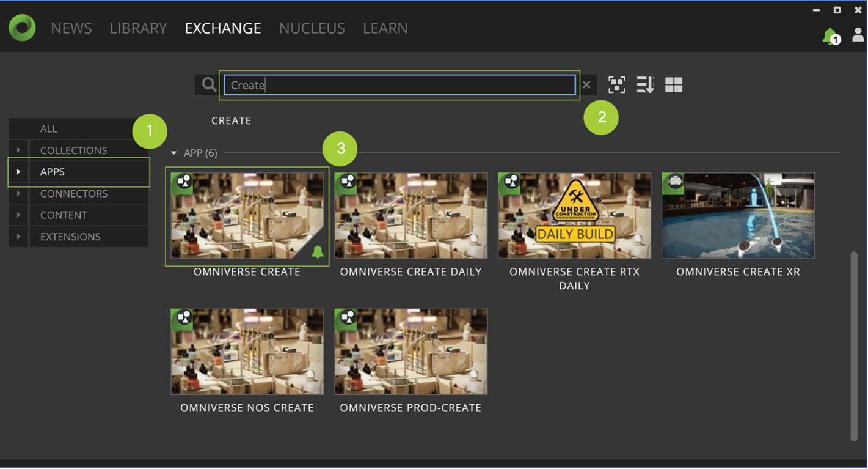Click the OMNIVERSE PROD-CREATE label
868x469 pixels.
click(x=410, y=407)
